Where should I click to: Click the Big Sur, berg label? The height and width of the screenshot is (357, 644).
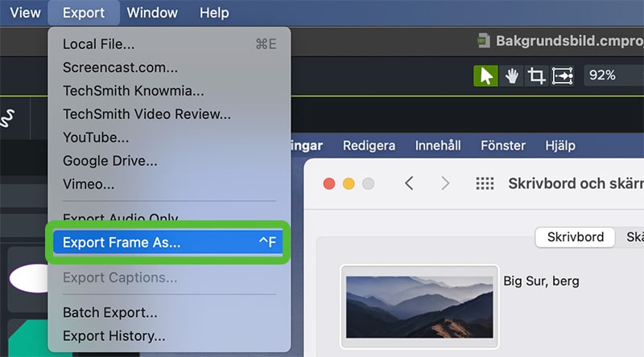pyautogui.click(x=541, y=281)
